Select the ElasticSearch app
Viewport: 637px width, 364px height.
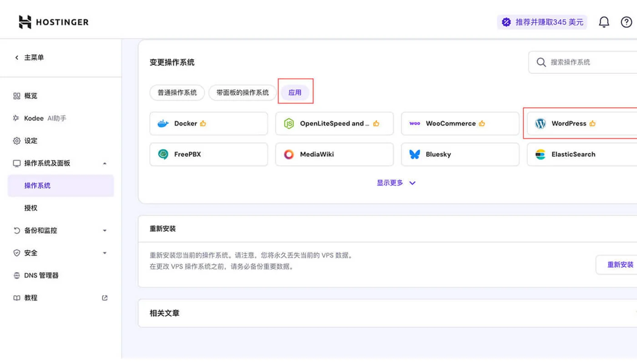(573, 154)
